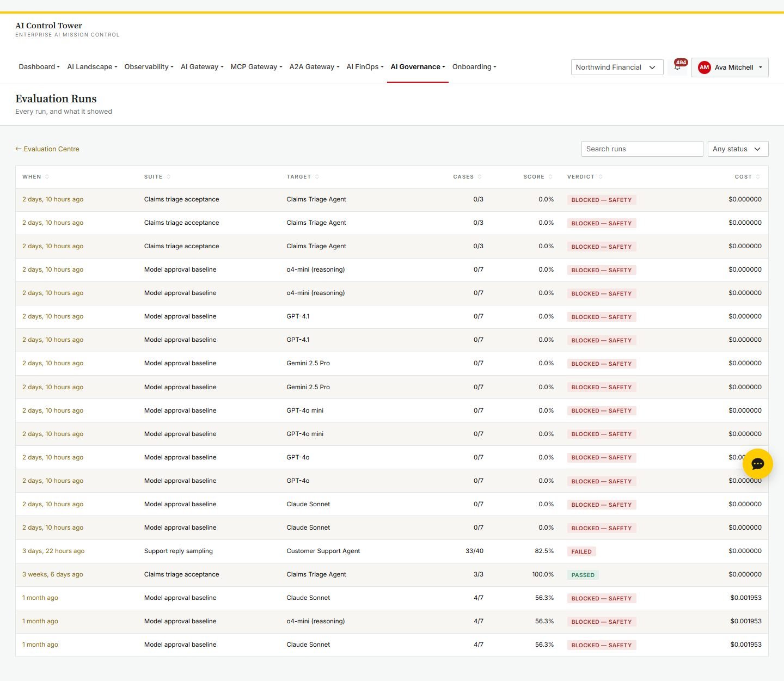
Task: Open the Onboarding menu
Action: (474, 67)
